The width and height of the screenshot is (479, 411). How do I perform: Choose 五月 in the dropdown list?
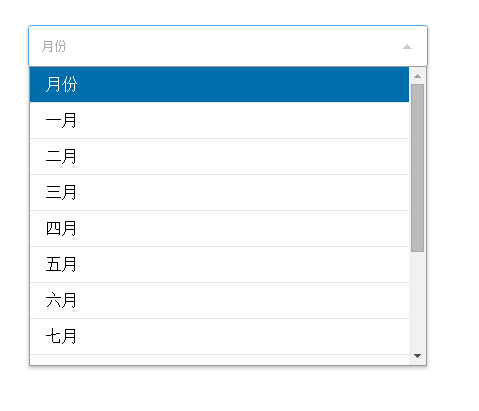[219, 264]
